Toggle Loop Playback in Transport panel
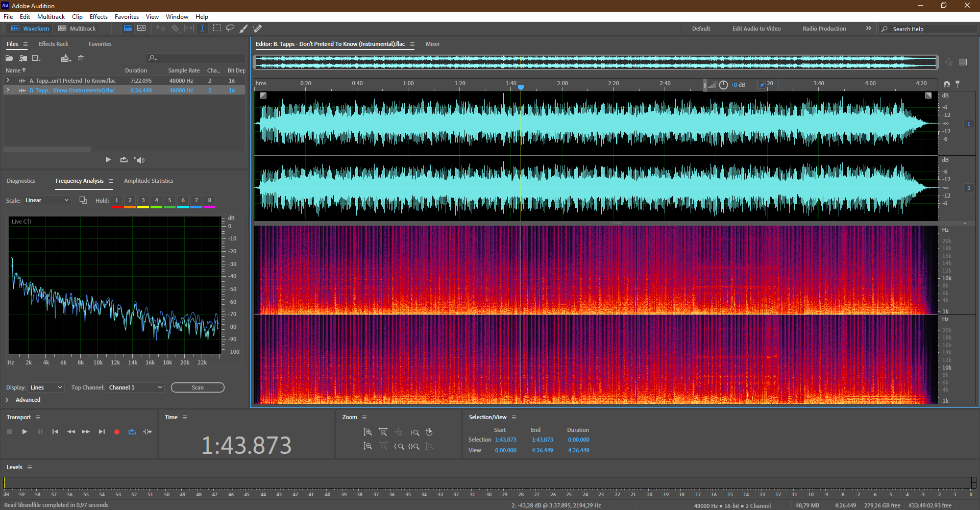 click(132, 432)
